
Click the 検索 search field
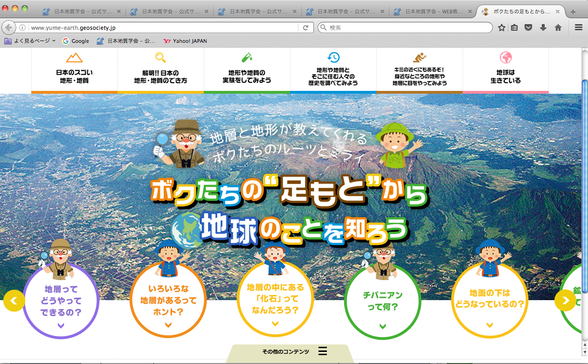pos(405,27)
